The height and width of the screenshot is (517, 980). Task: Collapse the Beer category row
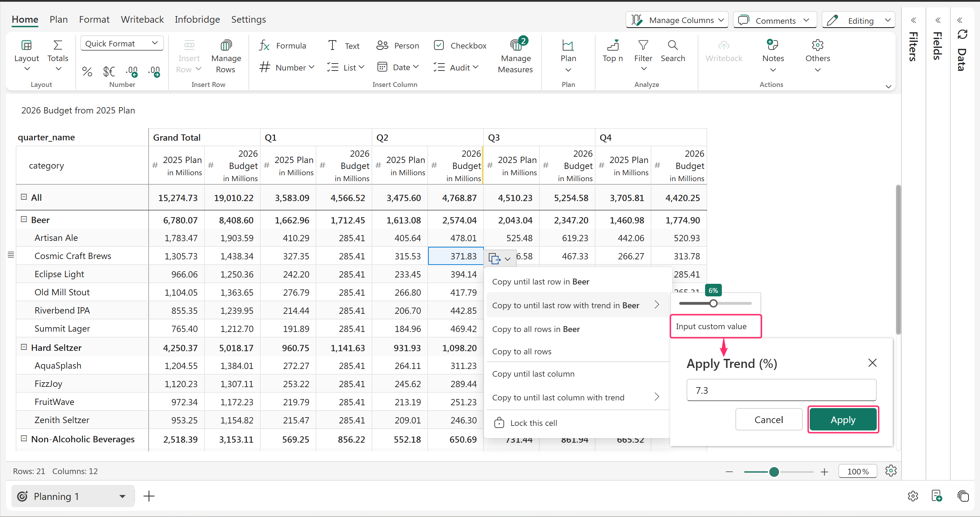(x=24, y=219)
